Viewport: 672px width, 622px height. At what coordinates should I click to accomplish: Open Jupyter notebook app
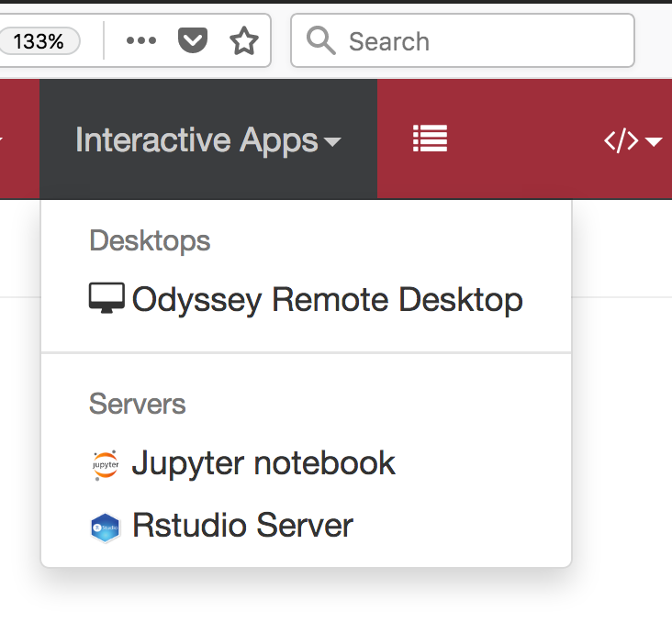pyautogui.click(x=306, y=463)
